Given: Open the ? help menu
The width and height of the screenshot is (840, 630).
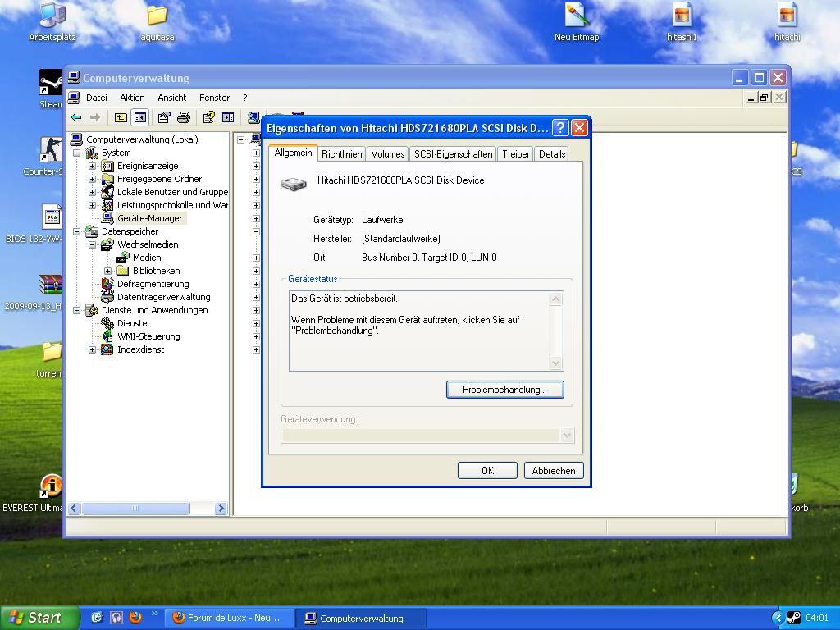Looking at the screenshot, I should pos(244,98).
